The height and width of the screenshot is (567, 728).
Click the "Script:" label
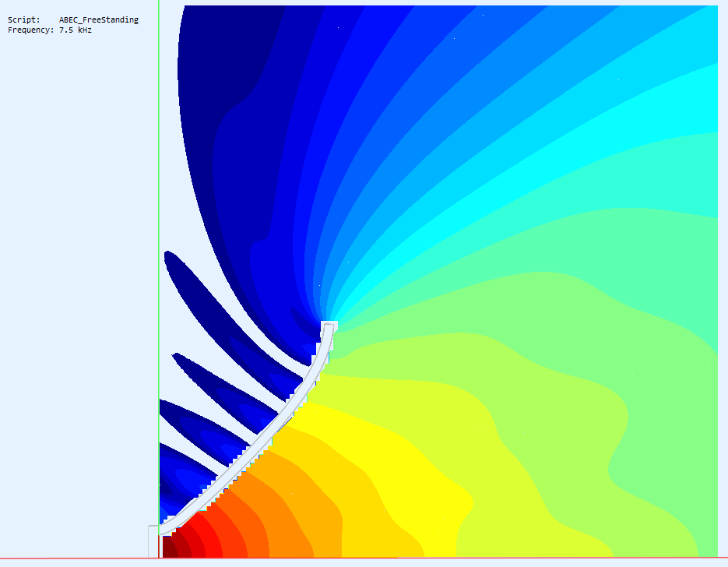[24, 20]
